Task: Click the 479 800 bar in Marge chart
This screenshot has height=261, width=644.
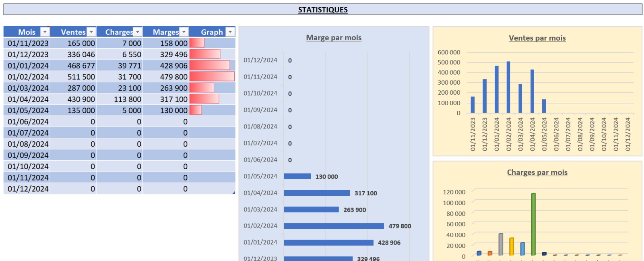Action: (334, 226)
